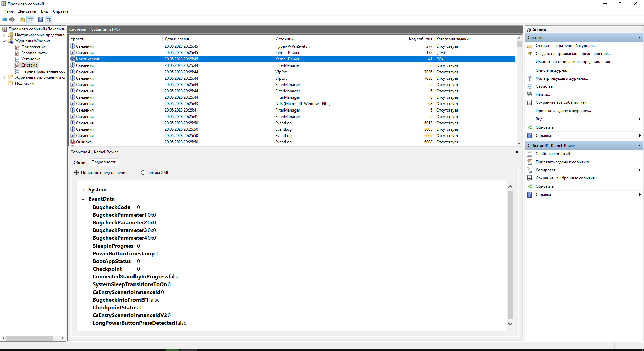644x351 pixels.
Task: Select the Kernel-Power event 172 row
Action: pyautogui.click(x=292, y=53)
